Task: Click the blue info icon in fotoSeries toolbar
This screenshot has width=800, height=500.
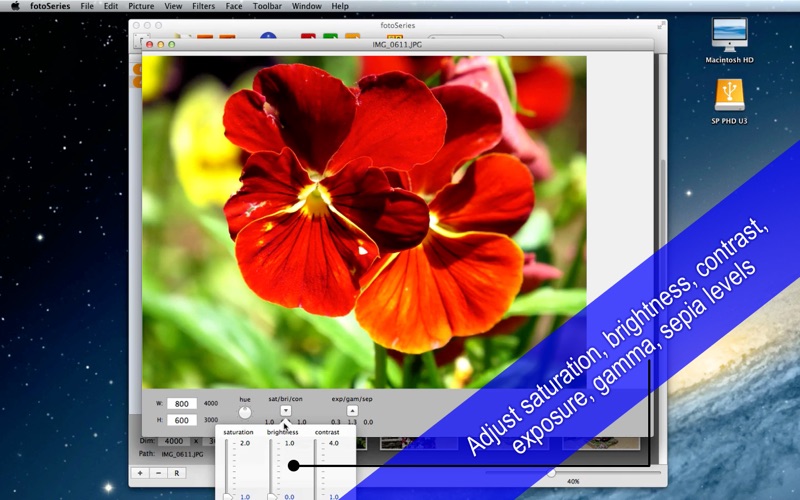Action: (x=268, y=36)
